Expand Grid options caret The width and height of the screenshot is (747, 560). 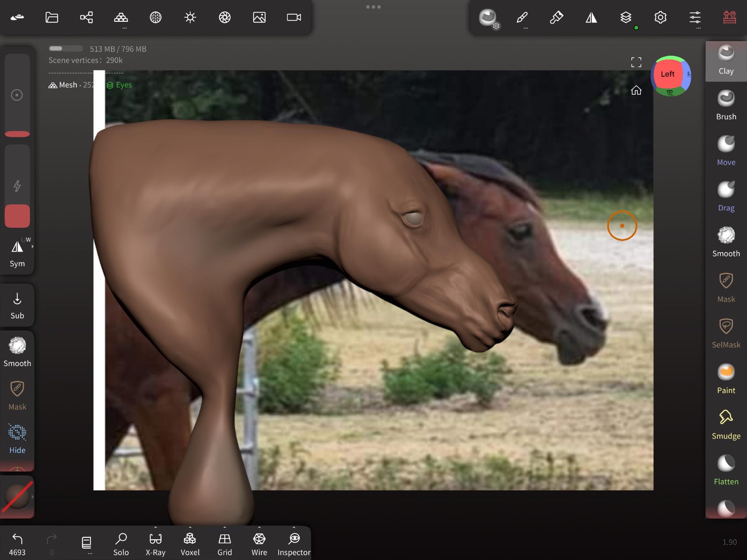coord(225,527)
